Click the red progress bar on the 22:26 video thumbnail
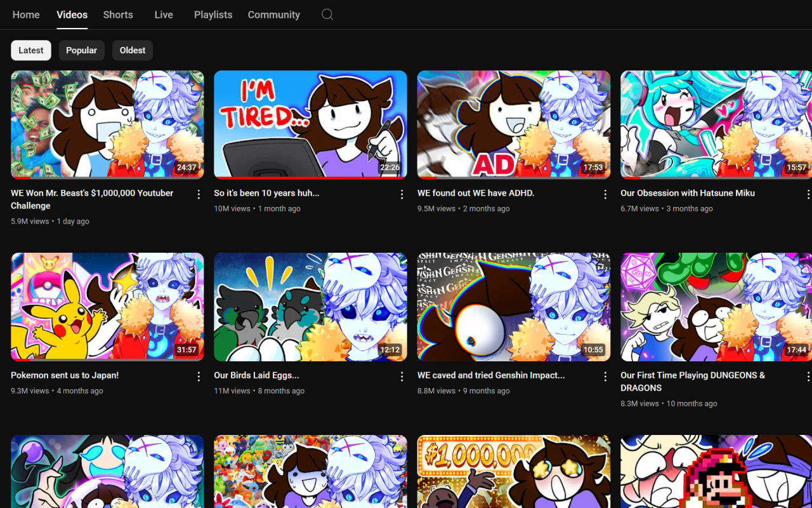The height and width of the screenshot is (508, 812). (310, 178)
